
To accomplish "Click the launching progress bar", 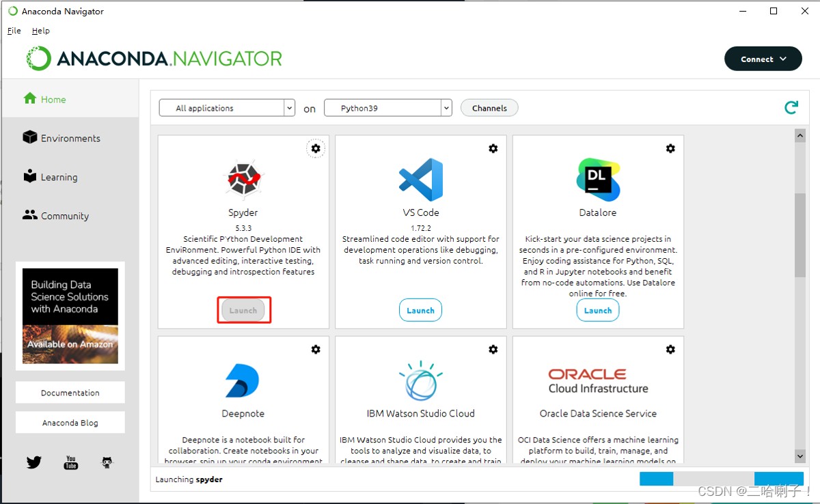I will pyautogui.click(x=722, y=479).
